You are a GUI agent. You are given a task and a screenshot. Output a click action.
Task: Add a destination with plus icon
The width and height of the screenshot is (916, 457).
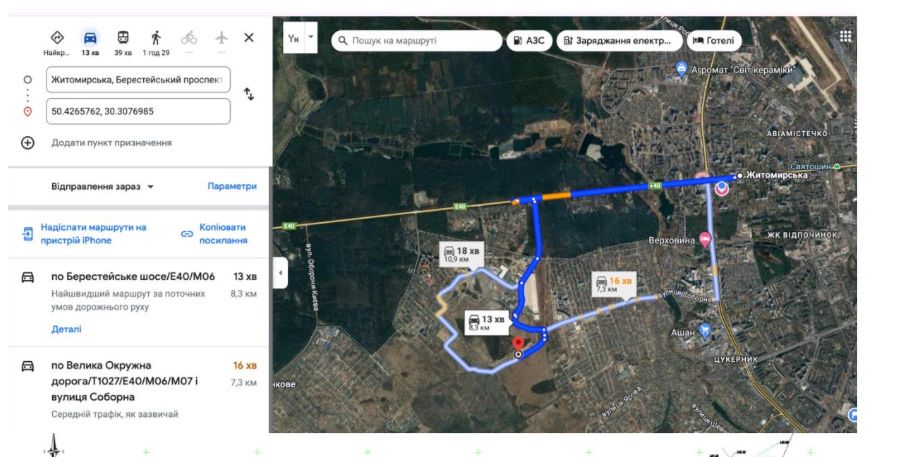(27, 143)
